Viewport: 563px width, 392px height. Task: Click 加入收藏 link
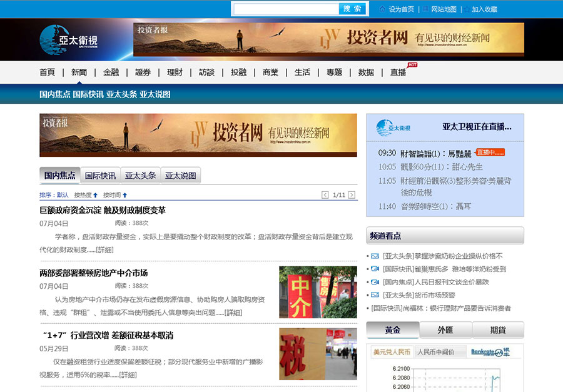point(484,9)
